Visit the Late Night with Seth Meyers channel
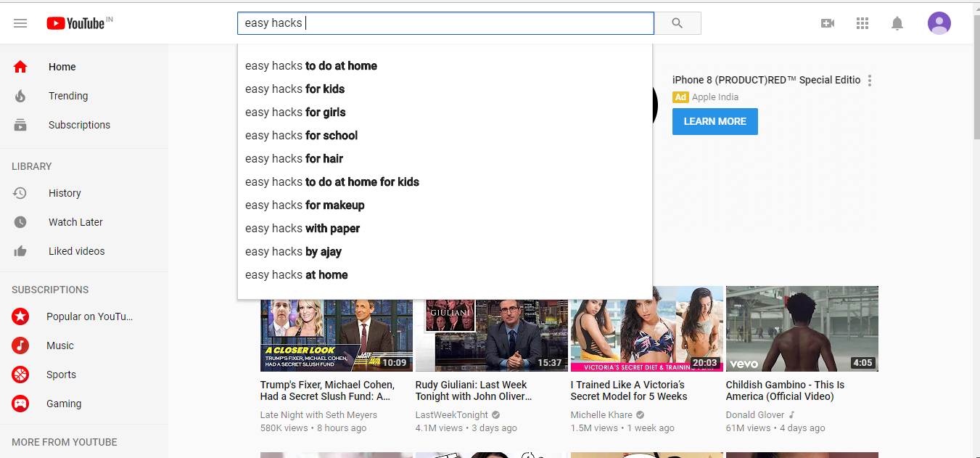980x458 pixels. (x=318, y=415)
